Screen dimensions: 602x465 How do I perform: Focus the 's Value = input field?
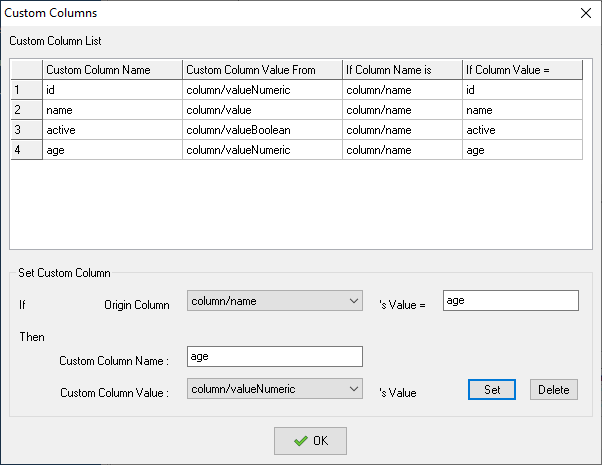(511, 301)
